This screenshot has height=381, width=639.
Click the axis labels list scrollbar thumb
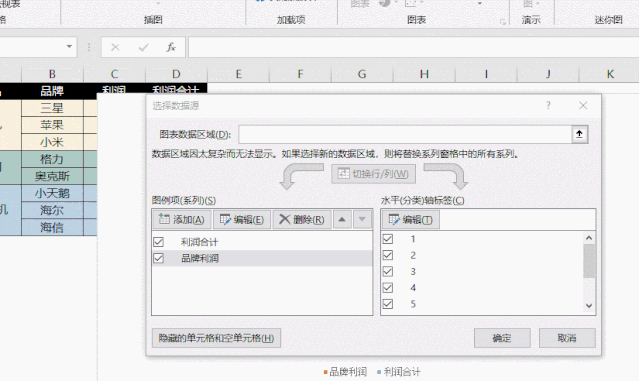coord(589,261)
